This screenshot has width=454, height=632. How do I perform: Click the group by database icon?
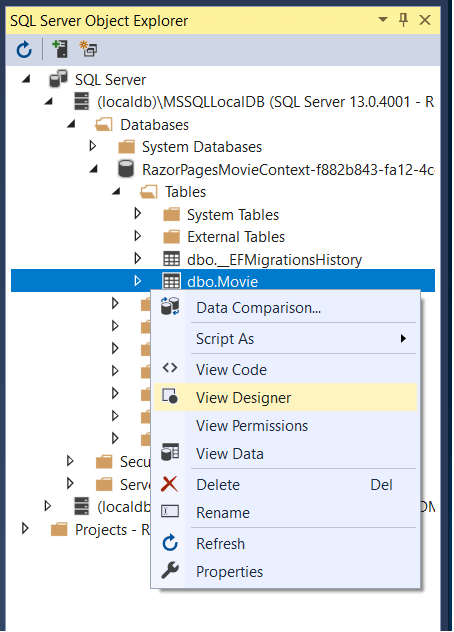pyautogui.click(x=88, y=49)
